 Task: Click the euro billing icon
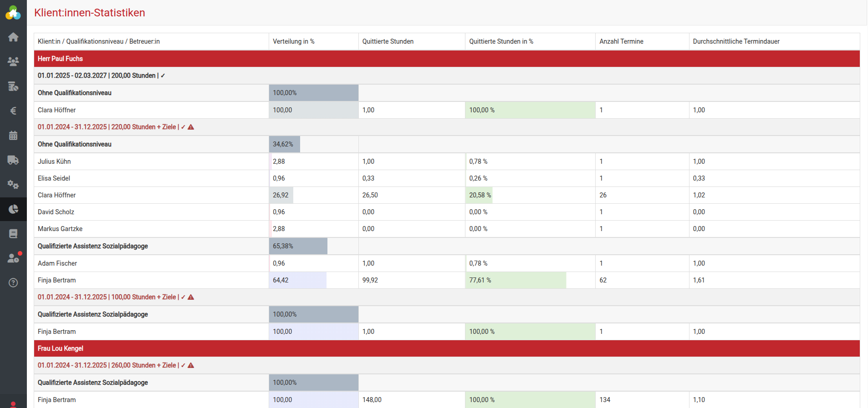pyautogui.click(x=13, y=111)
